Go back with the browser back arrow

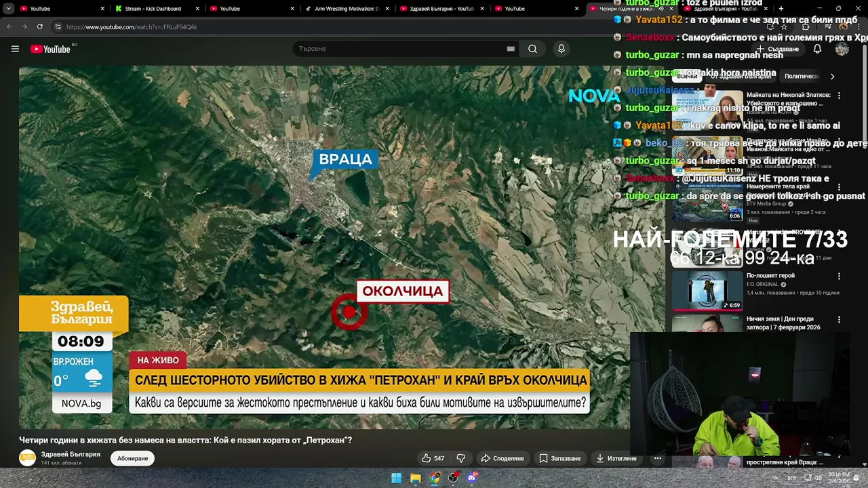coord(9,26)
